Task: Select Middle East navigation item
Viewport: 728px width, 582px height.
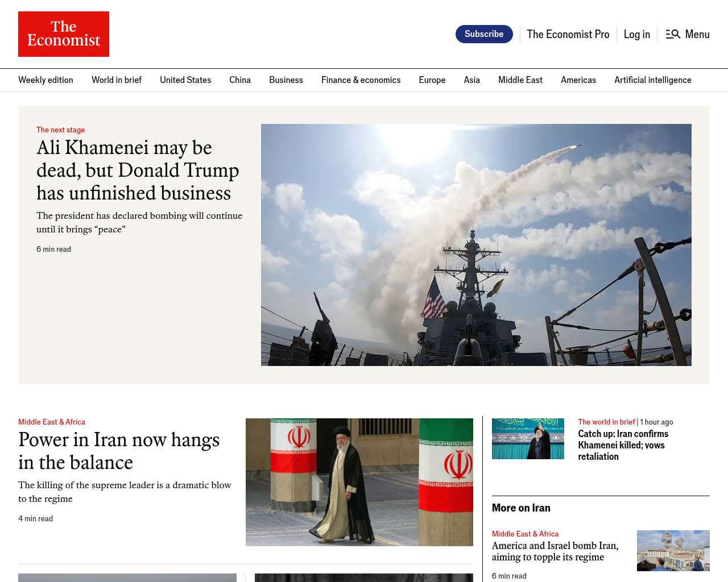Action: click(520, 80)
